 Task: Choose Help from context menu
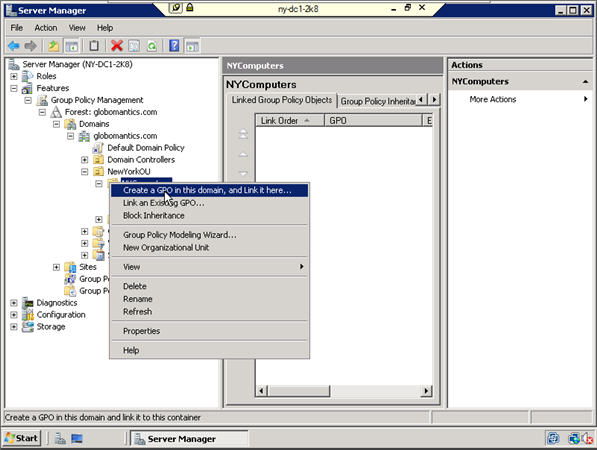(x=209, y=350)
